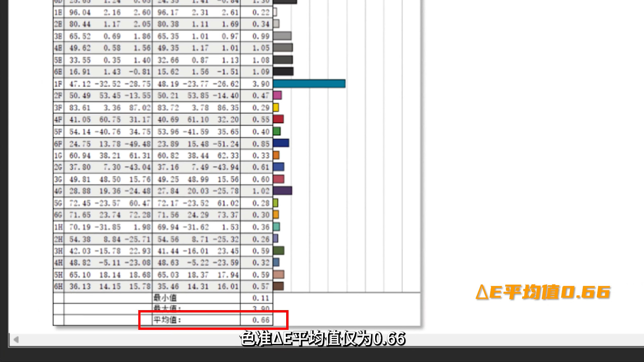Select the average value 0.66 cell
The height and width of the screenshot is (362, 644).
pos(257,320)
